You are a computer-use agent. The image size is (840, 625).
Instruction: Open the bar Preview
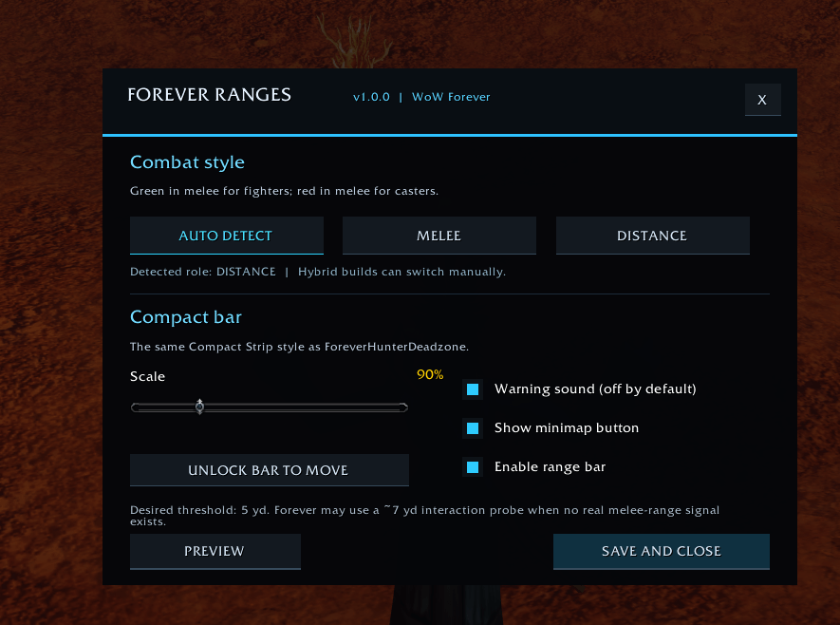click(215, 551)
